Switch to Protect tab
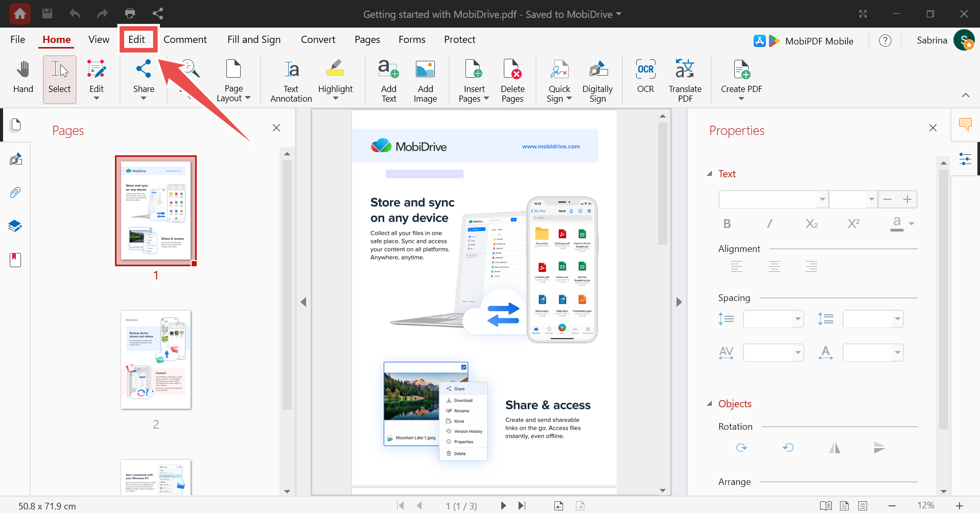980x513 pixels. (x=459, y=39)
